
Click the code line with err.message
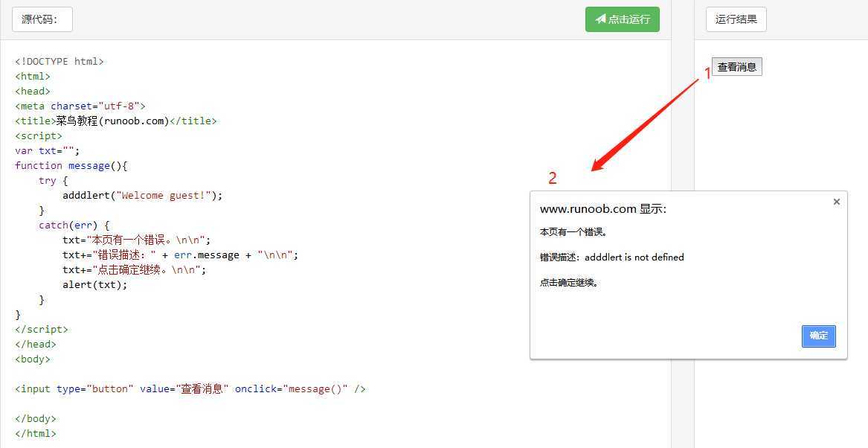tap(181, 255)
